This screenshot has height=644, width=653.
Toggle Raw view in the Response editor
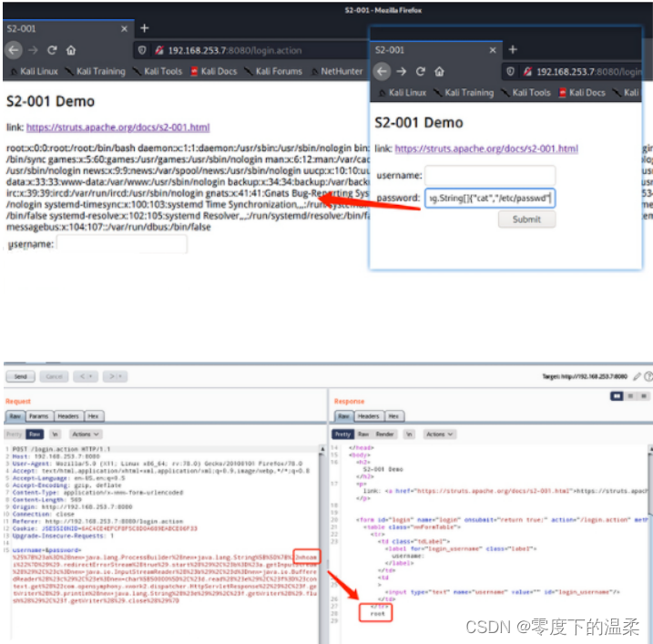click(363, 434)
